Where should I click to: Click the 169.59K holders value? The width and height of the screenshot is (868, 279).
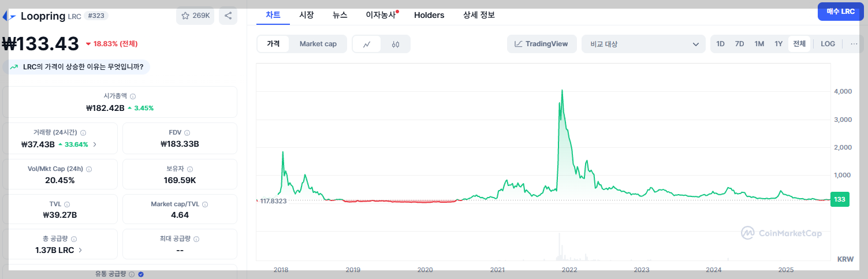point(180,180)
